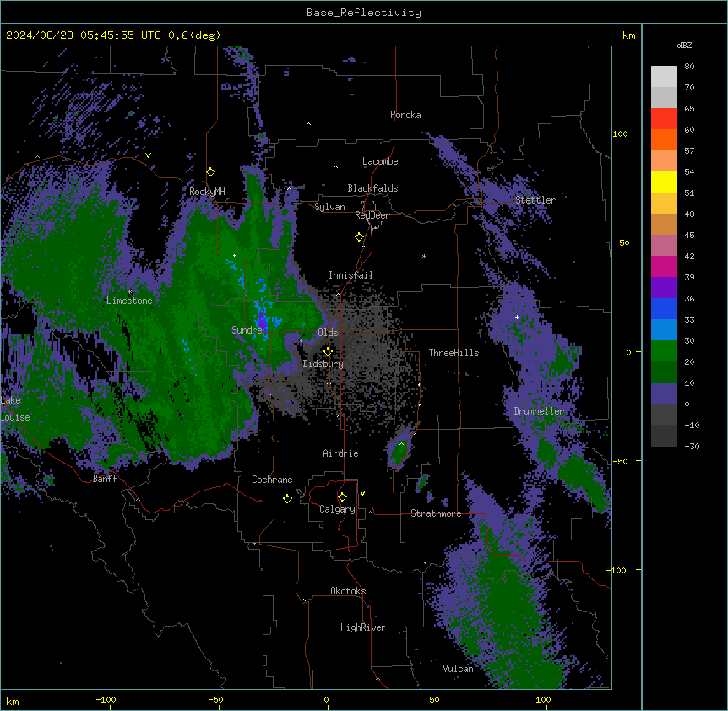Click the yellow diamond marker south of RedDeer
This screenshot has height=711, width=728.
(x=360, y=237)
